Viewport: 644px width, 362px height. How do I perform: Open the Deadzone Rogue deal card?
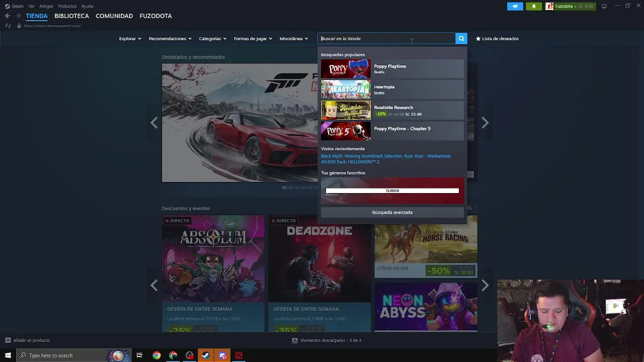point(319,274)
